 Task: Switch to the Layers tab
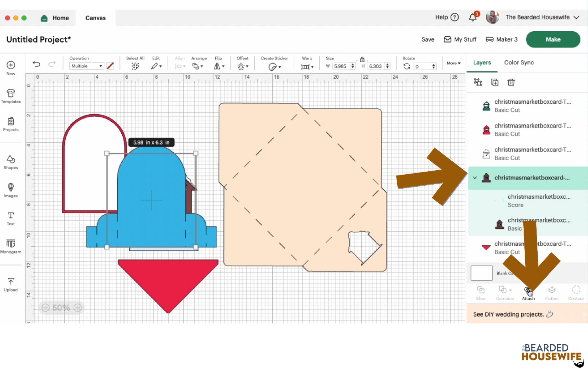482,63
